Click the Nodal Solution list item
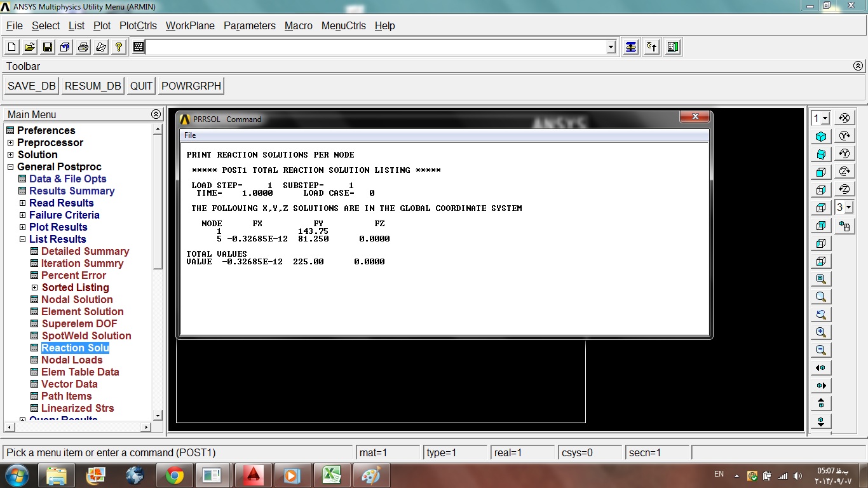Screen dimensions: 868x488 tap(77, 300)
